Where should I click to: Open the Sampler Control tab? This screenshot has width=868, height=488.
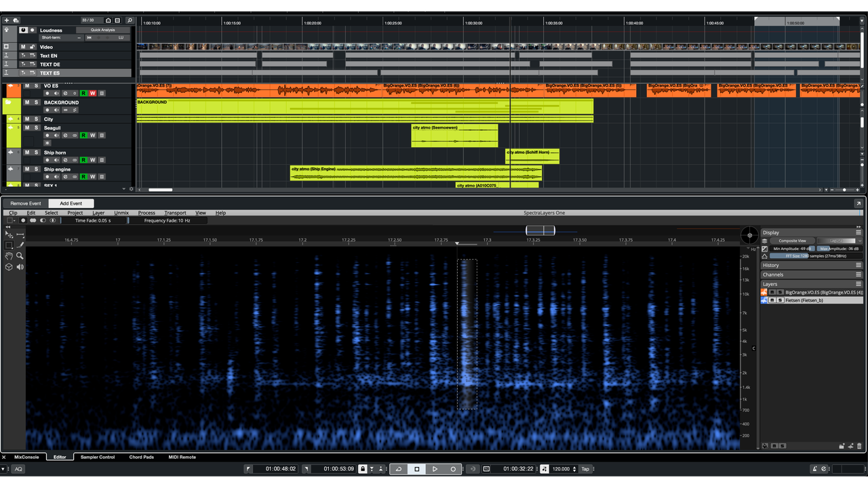pos(98,457)
